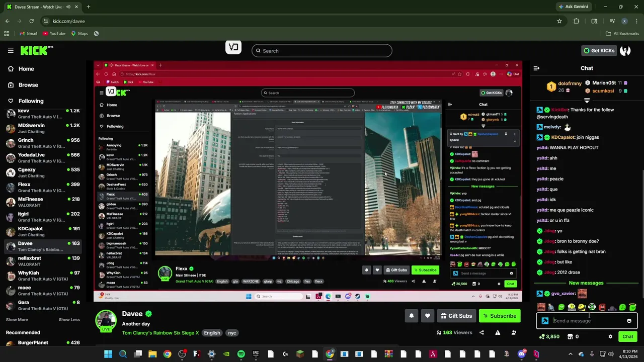Report stream using warning triangle icon

tap(498, 332)
